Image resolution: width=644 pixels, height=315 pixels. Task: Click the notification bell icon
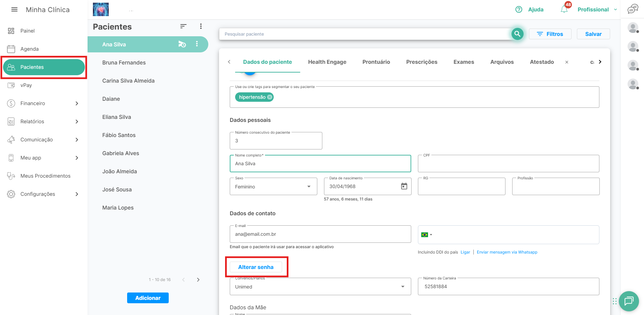tap(564, 9)
